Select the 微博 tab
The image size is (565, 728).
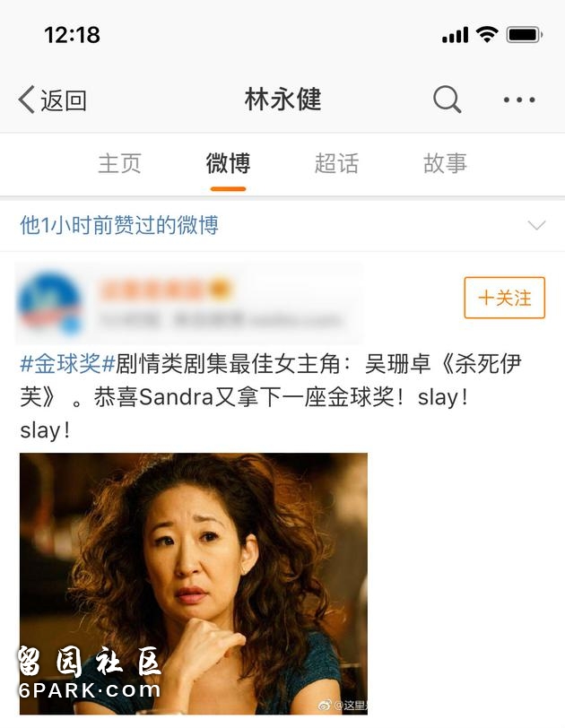pyautogui.click(x=228, y=163)
